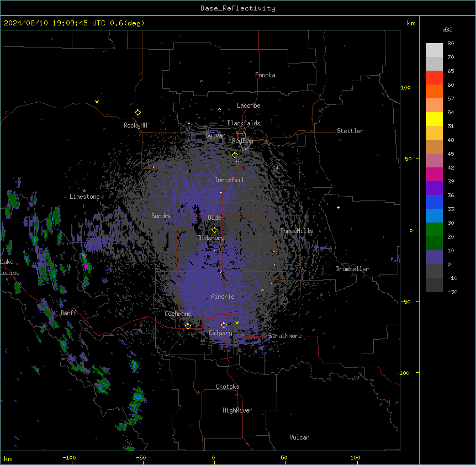Screen dimensions: 476x465
Task: Select the Airdrie label
Action: pos(223,297)
